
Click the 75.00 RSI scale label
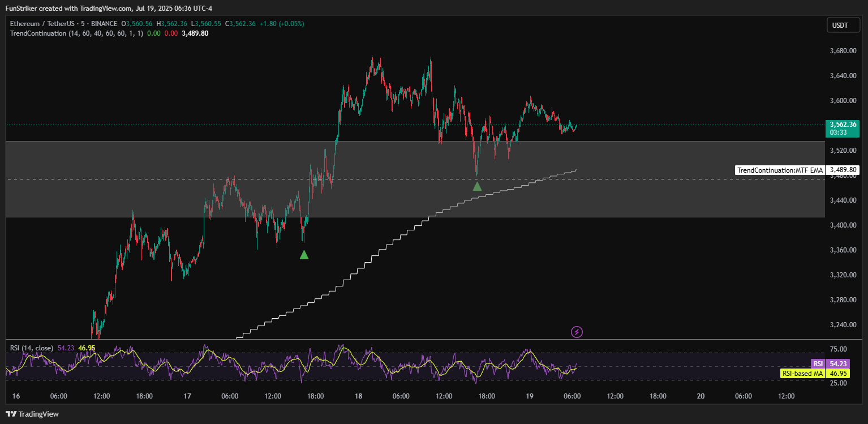point(839,349)
